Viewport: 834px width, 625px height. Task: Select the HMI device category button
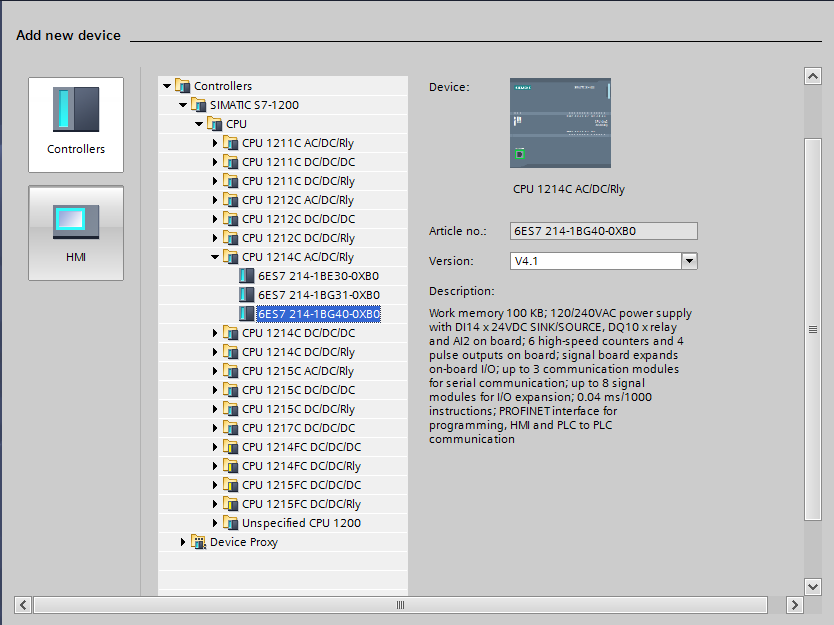(76, 233)
